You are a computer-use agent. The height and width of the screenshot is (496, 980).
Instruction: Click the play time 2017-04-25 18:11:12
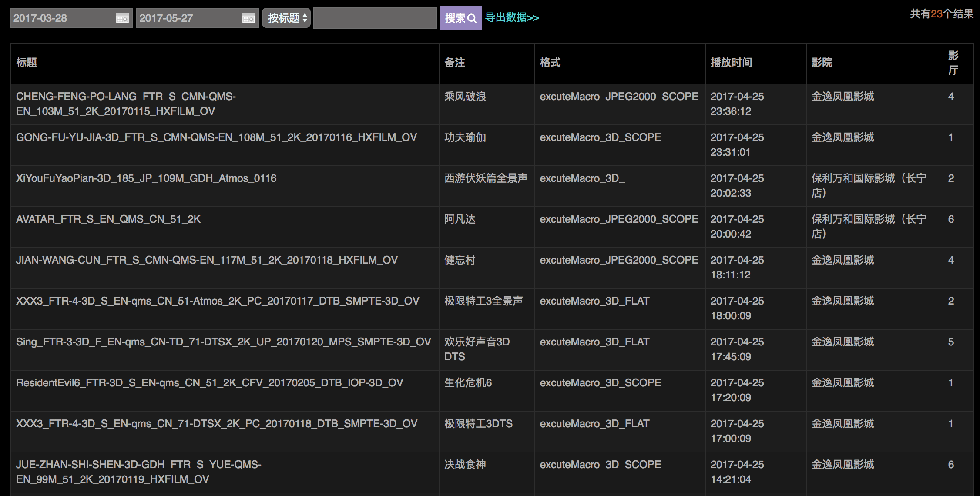click(x=737, y=267)
